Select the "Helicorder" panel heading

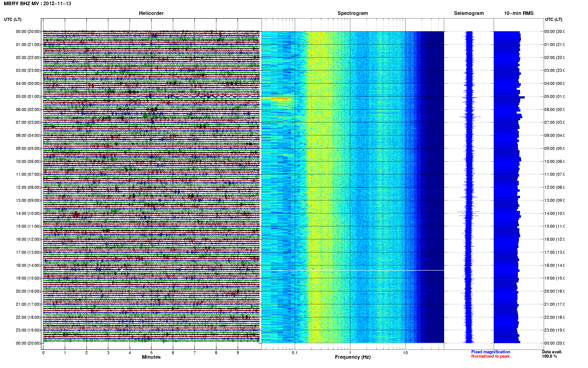coord(151,13)
